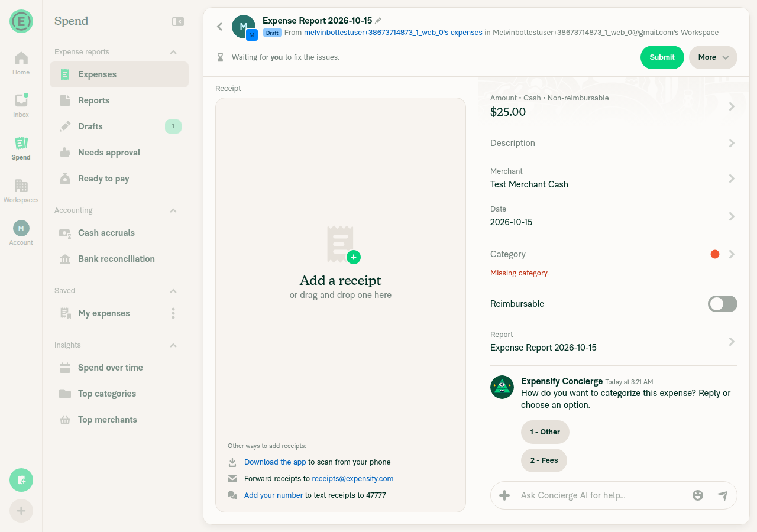The height and width of the screenshot is (532, 757).
Task: Open Needs approval in sidebar
Action: point(119,153)
